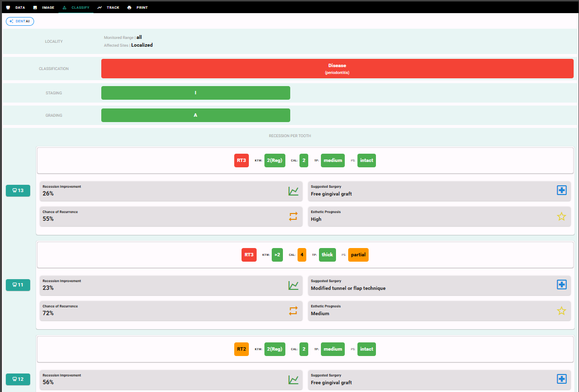Click tooth 12 KTW 2(Reg) badge
Screen dimensions: 579x392
pyautogui.click(x=275, y=349)
